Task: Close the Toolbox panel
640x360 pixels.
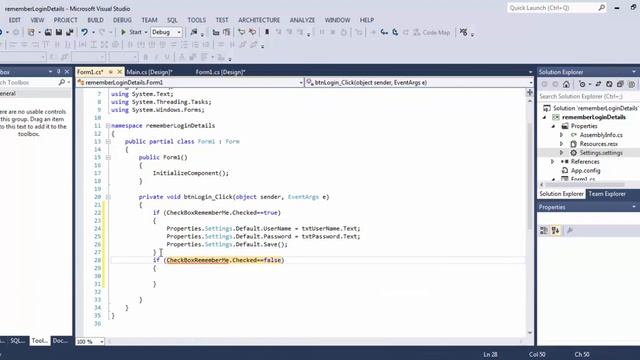Action: [67, 72]
